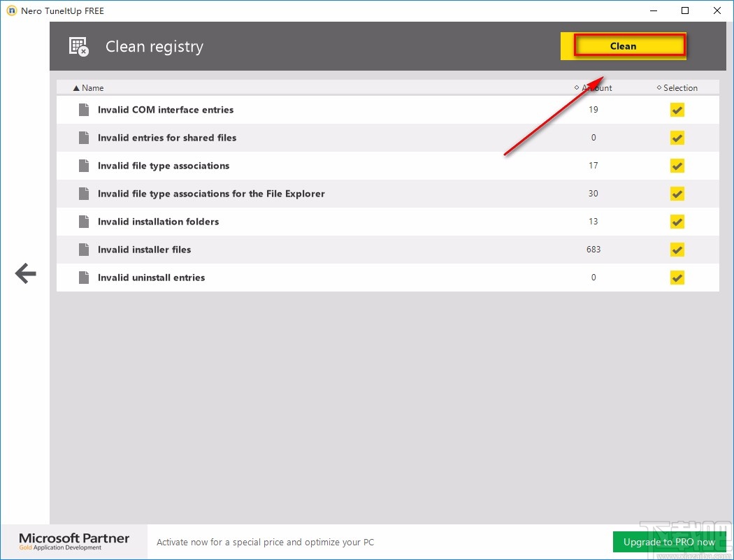Sort list by Selection column header

677,88
